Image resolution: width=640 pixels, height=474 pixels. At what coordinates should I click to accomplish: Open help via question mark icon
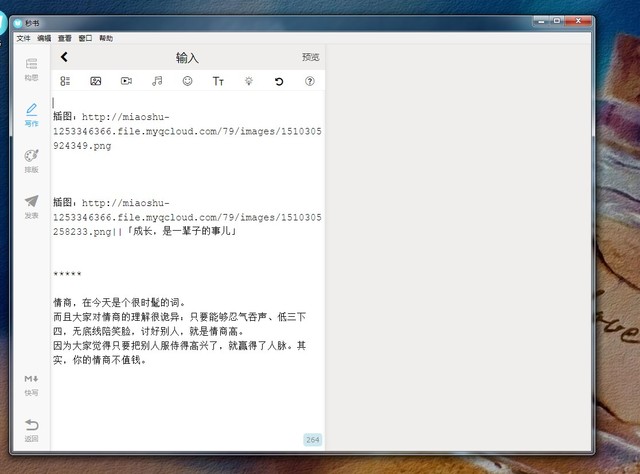point(309,81)
